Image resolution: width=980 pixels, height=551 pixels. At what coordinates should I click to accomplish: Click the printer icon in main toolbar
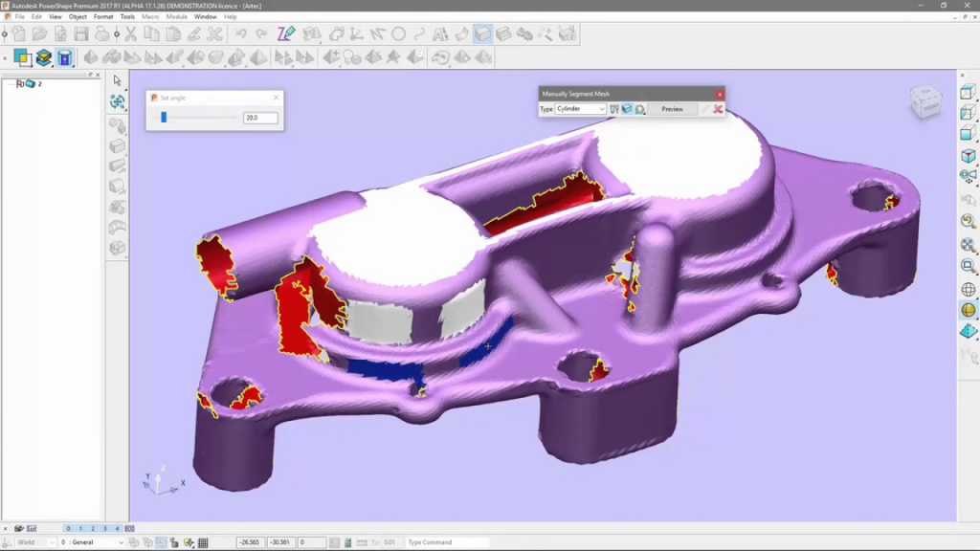tap(102, 33)
